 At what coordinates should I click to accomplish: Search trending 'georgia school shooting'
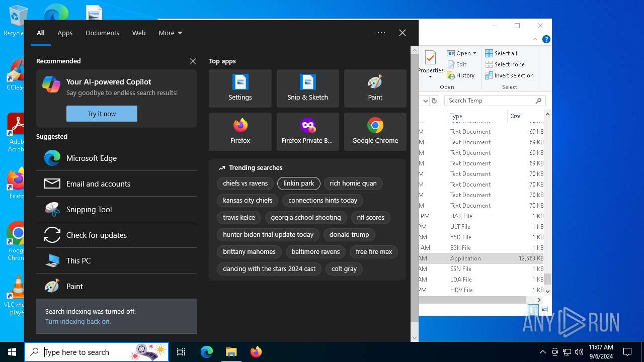[x=306, y=218]
